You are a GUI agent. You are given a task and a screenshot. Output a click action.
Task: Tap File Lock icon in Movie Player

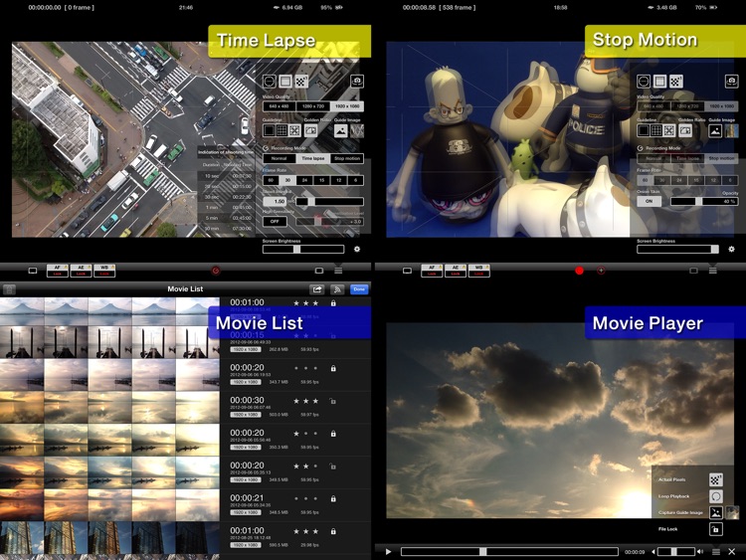[x=715, y=529]
